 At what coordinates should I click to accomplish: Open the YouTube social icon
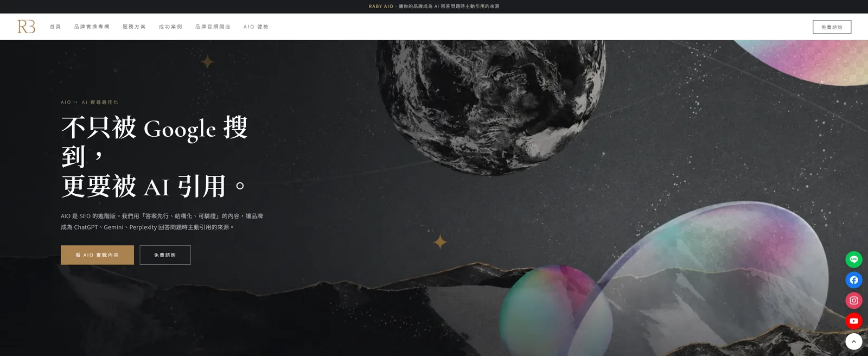pyautogui.click(x=854, y=321)
